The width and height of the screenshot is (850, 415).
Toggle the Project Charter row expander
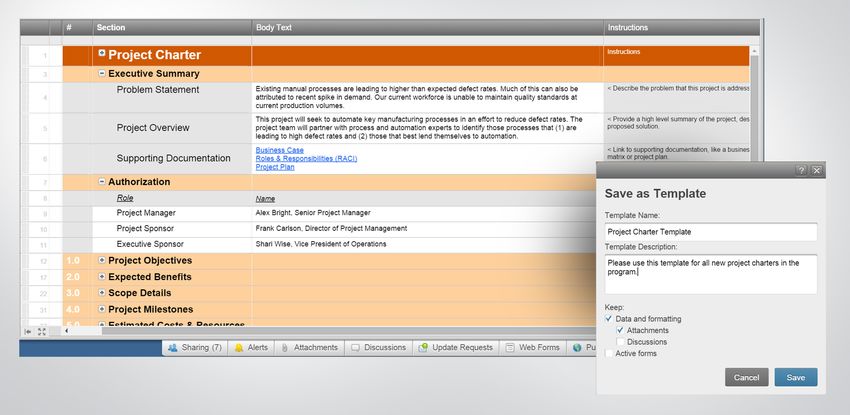(102, 53)
